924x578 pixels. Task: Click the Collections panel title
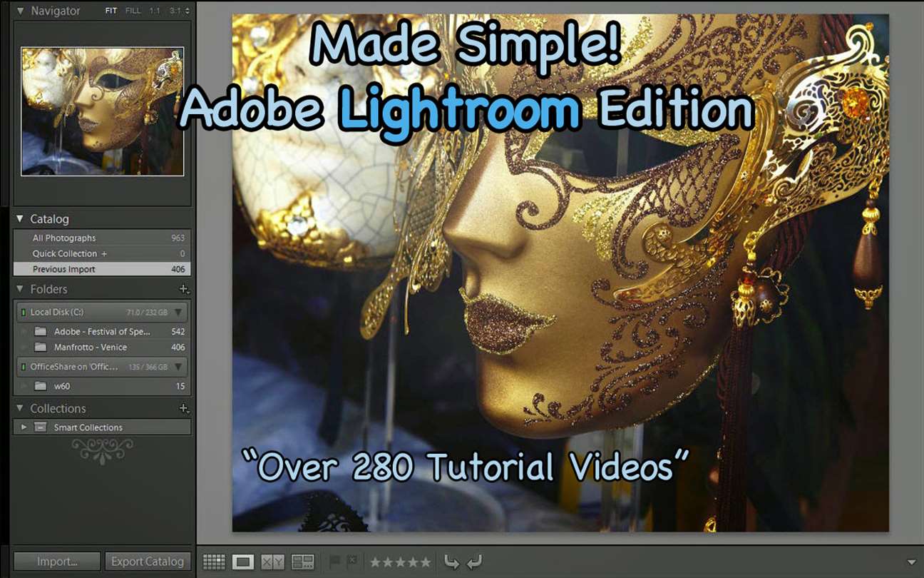[58, 408]
